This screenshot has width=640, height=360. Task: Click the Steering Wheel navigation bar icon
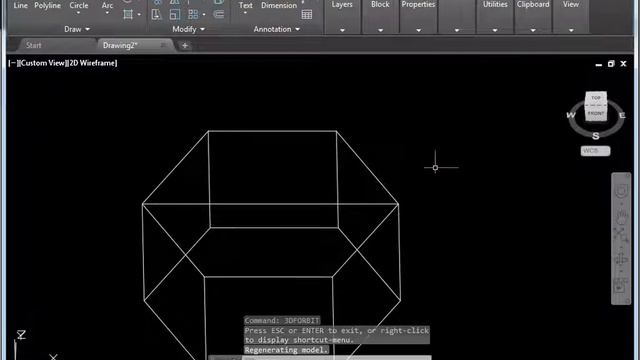click(x=621, y=191)
